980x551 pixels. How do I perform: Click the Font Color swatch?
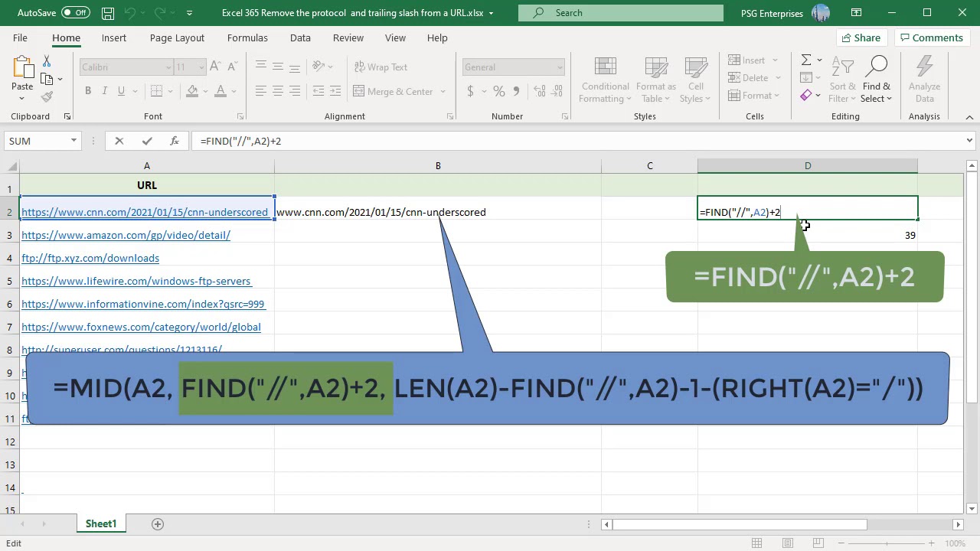click(x=220, y=91)
